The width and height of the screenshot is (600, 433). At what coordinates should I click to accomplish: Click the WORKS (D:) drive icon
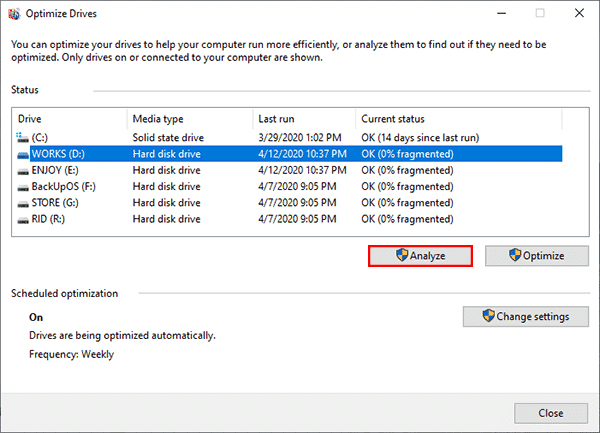point(23,154)
